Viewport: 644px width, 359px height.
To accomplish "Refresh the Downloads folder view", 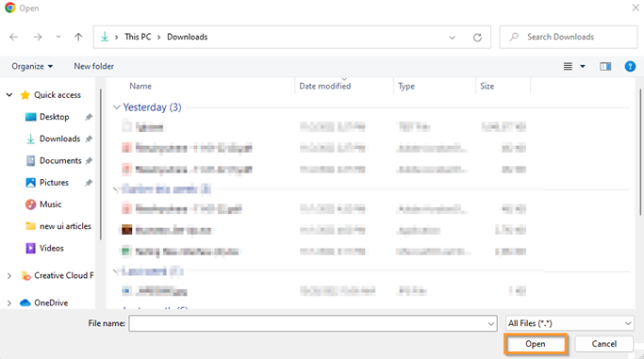I will click(477, 38).
